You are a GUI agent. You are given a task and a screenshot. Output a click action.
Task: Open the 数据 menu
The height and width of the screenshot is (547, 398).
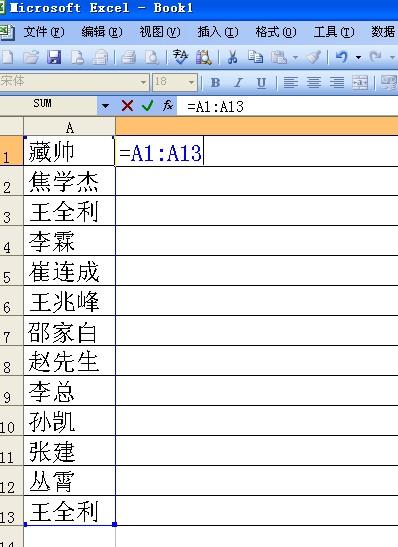coord(384,32)
